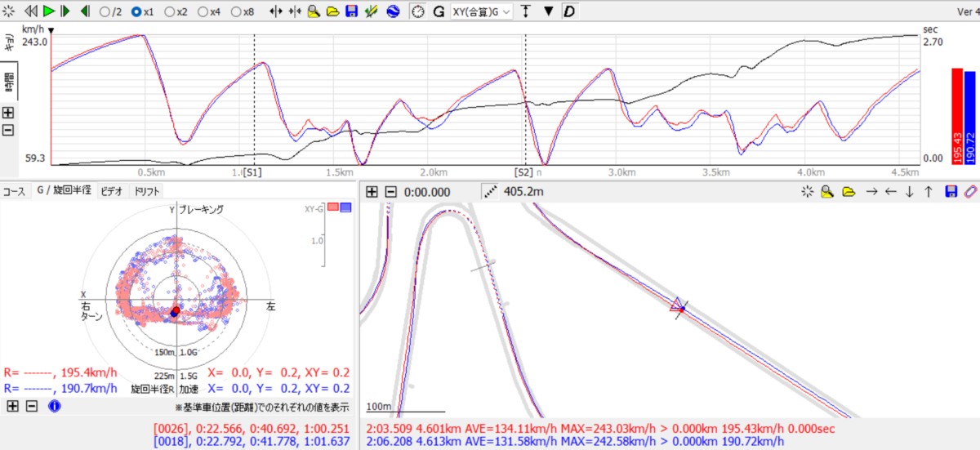Click the clock icon in top toolbar

coord(417,12)
